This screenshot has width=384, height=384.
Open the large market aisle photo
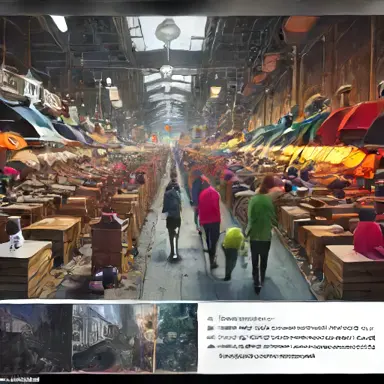[x=192, y=158]
